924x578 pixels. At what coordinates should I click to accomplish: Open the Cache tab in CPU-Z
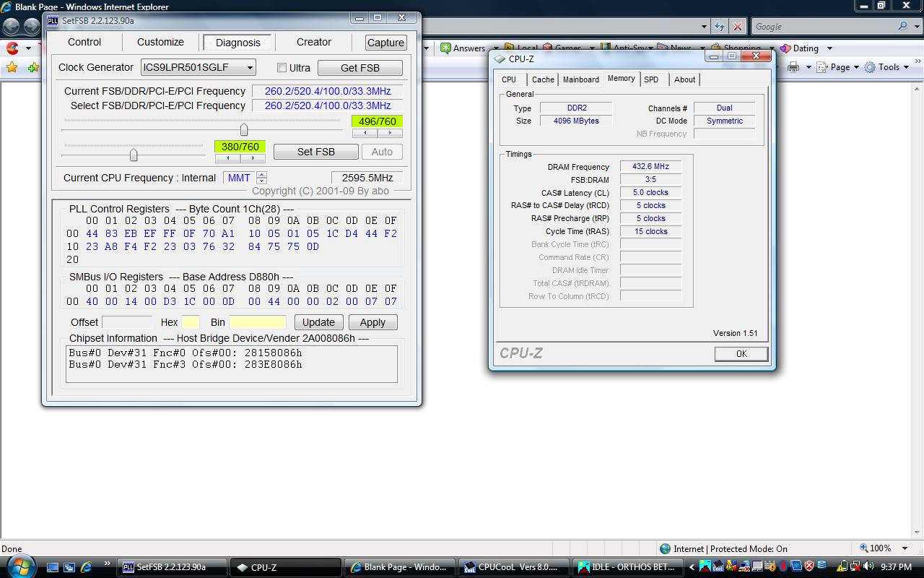543,79
